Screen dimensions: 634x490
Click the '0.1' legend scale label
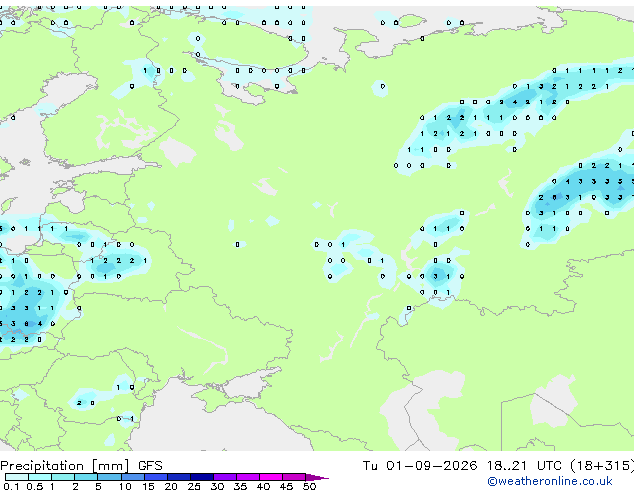click(x=11, y=486)
